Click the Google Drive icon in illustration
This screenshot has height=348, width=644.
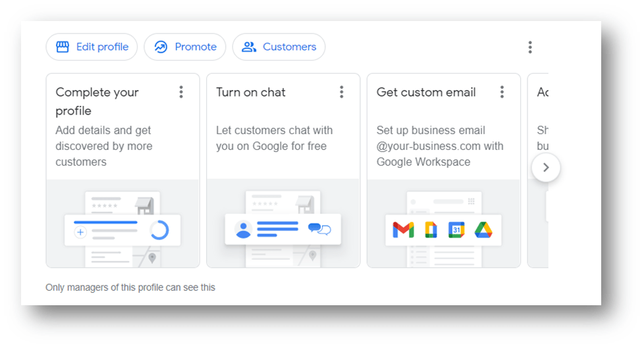[x=483, y=230]
